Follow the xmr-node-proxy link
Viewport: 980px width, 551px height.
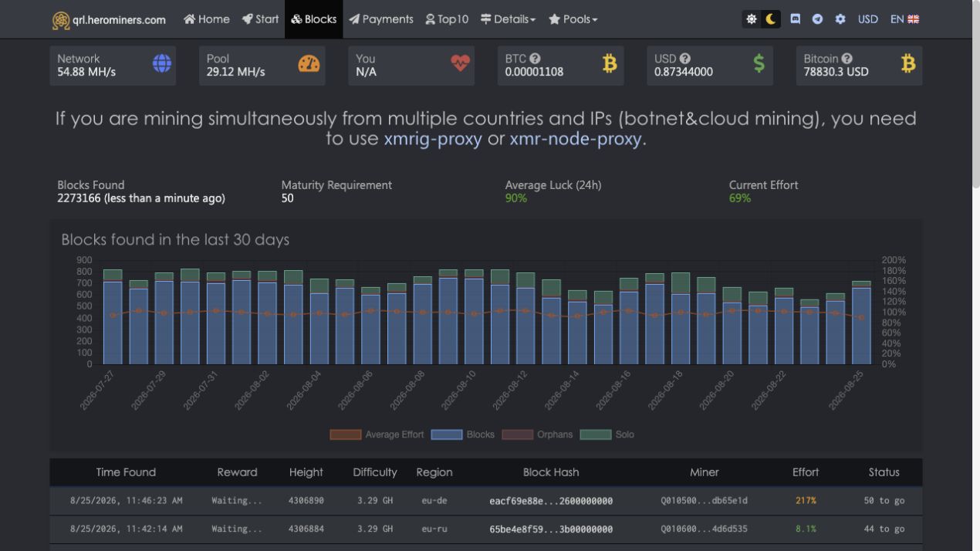[576, 139]
